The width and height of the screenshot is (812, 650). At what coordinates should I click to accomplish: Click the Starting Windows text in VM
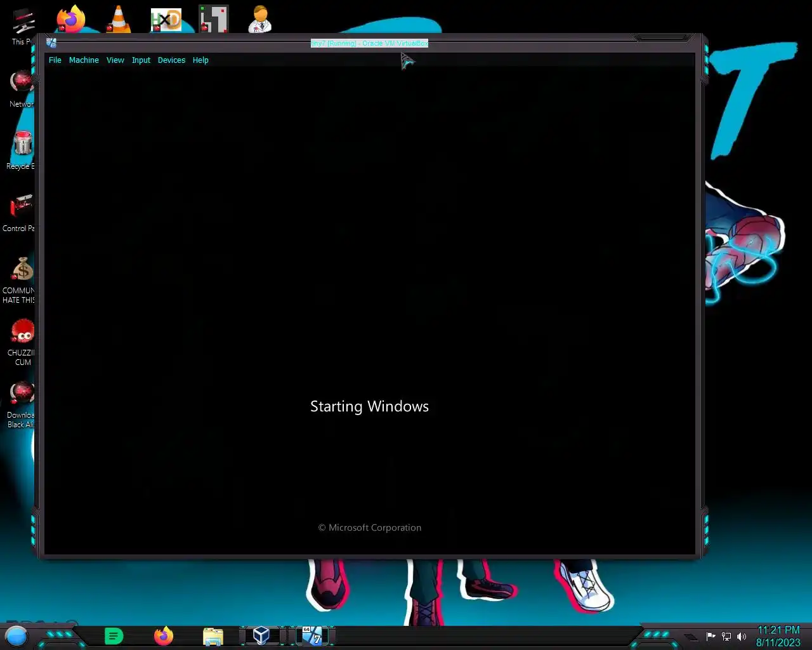pyautogui.click(x=369, y=406)
